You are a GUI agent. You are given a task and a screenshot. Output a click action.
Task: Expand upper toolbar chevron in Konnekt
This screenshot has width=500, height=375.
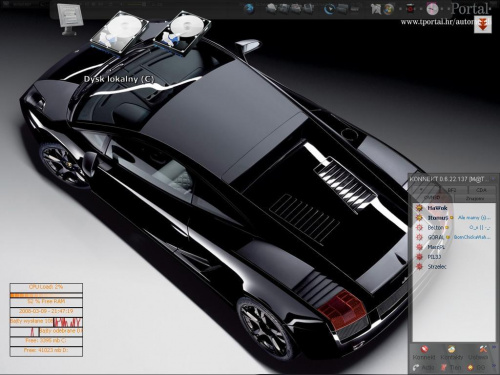pyautogui.click(x=494, y=348)
